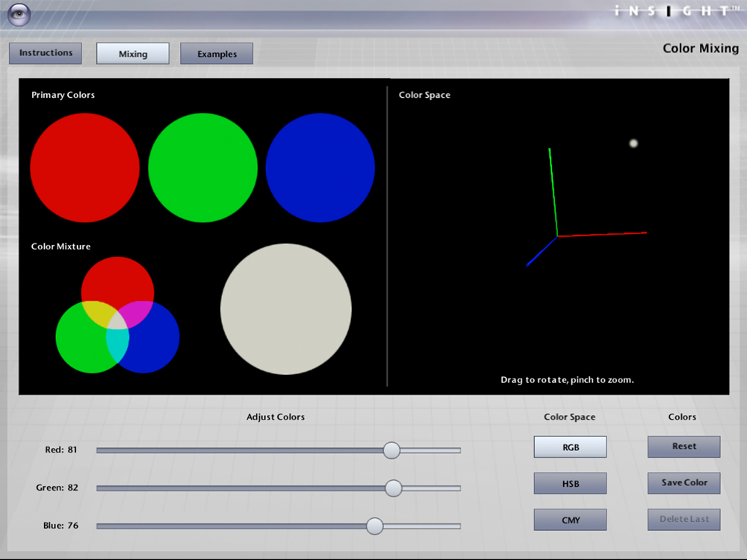Screen dimensions: 747x560
Task: Click the white point in color space
Action: click(x=633, y=143)
